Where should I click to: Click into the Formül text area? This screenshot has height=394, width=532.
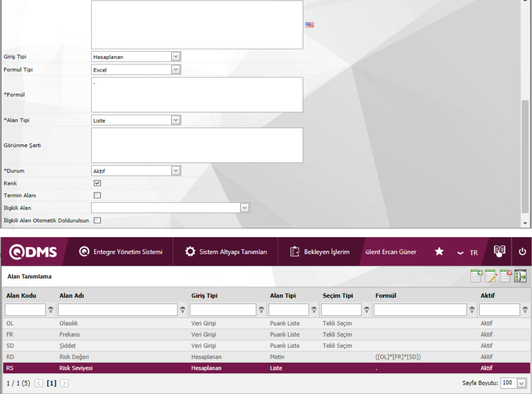coord(197,95)
